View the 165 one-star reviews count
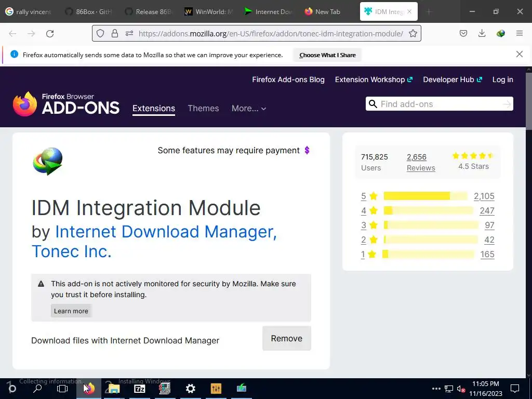This screenshot has width=532, height=399. click(x=487, y=255)
